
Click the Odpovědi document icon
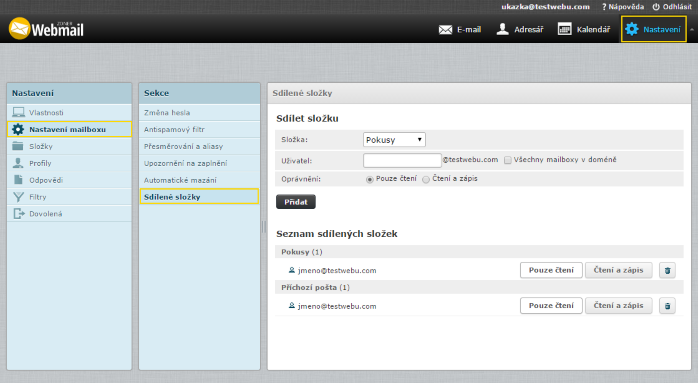tap(18, 179)
